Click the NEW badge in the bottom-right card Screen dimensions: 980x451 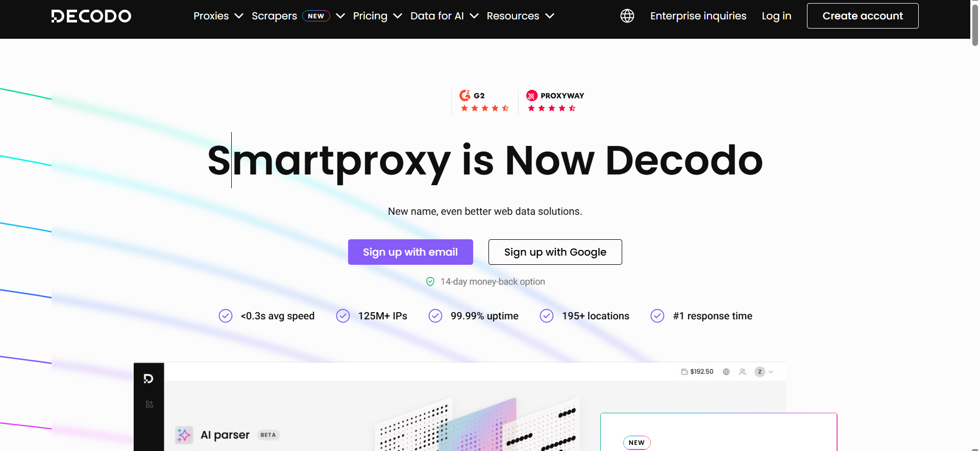[x=636, y=442]
